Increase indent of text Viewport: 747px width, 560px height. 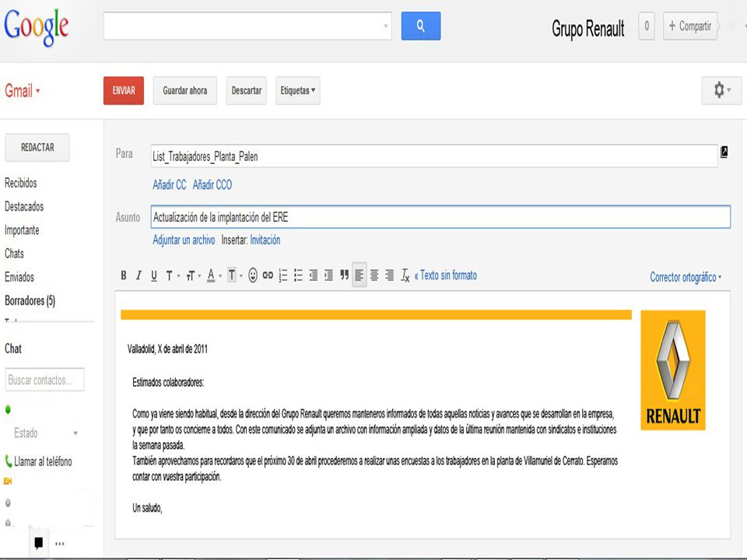pos(328,275)
